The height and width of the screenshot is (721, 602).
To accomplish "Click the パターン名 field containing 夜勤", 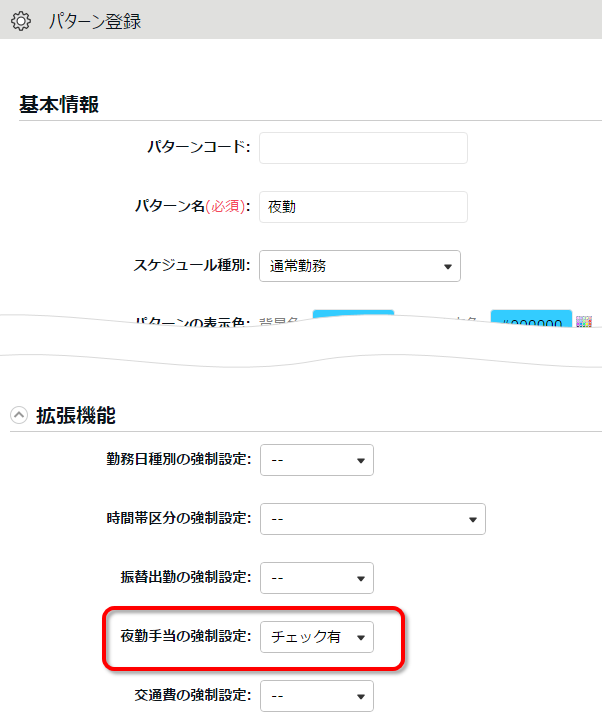I will pyautogui.click(x=363, y=207).
